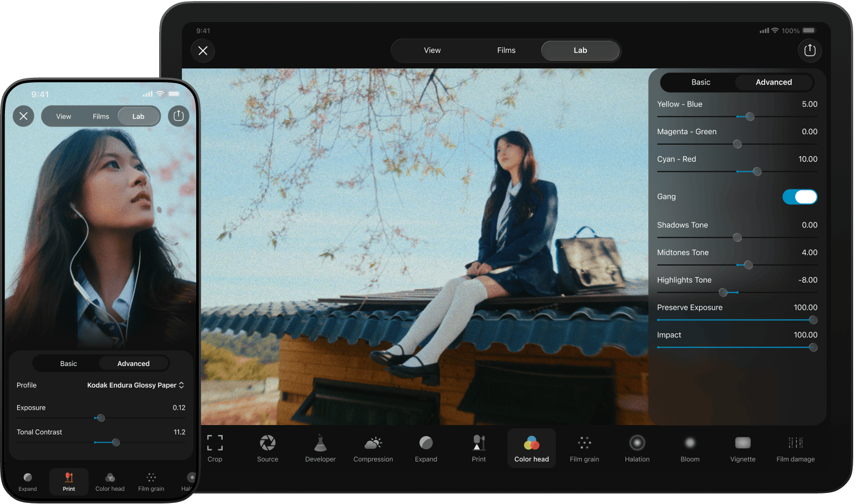Switch to Basic tab on phone panel

pyautogui.click(x=69, y=364)
